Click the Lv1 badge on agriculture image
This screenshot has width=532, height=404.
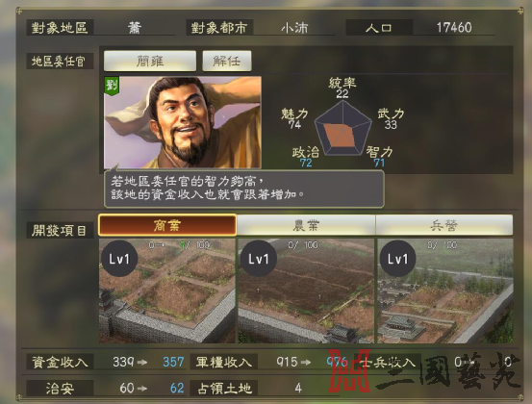[259, 259]
